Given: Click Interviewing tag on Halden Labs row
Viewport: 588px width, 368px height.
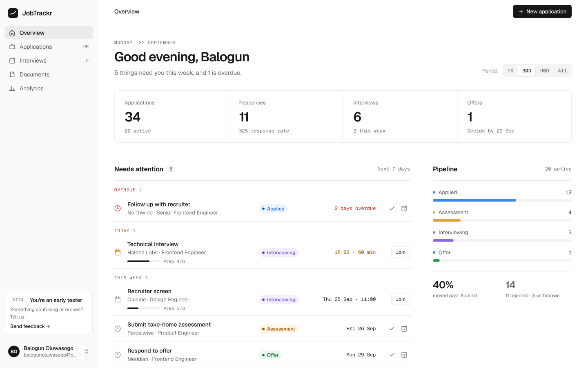Looking at the screenshot, I should (x=278, y=253).
